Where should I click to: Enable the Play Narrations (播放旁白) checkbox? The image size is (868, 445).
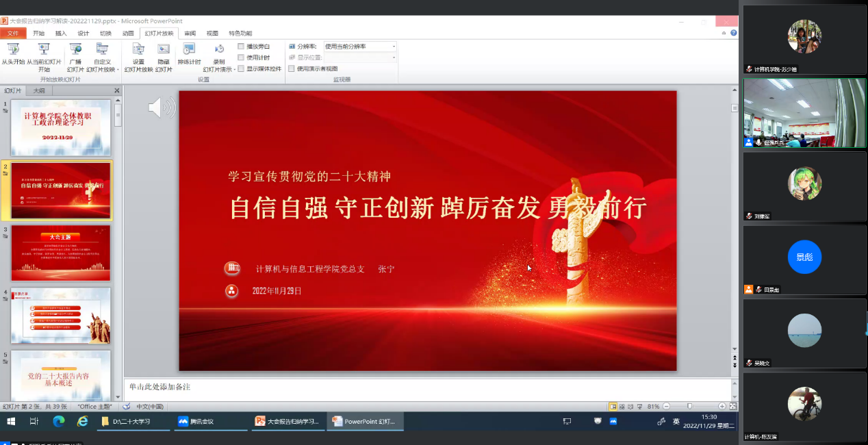coord(241,47)
